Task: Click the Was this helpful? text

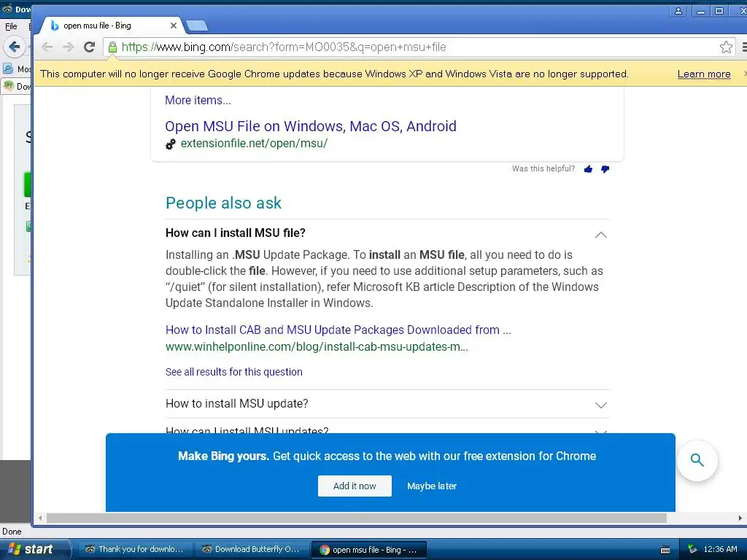Action: (x=543, y=168)
